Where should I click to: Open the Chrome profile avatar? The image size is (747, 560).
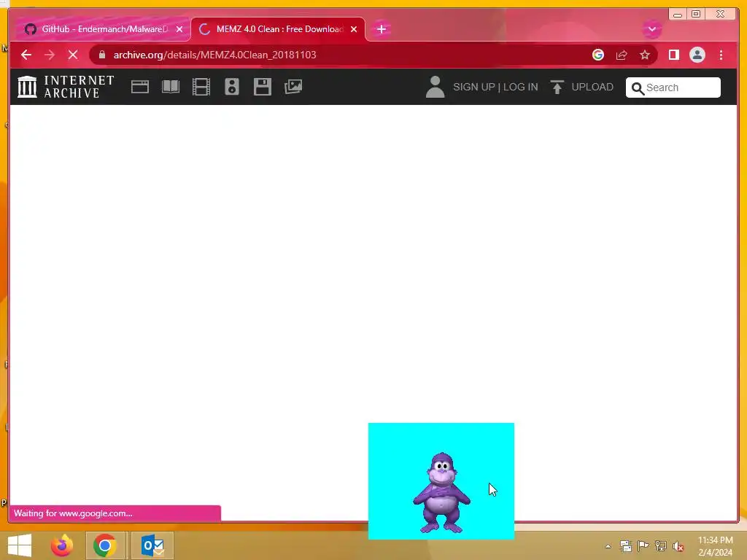pyautogui.click(x=697, y=55)
